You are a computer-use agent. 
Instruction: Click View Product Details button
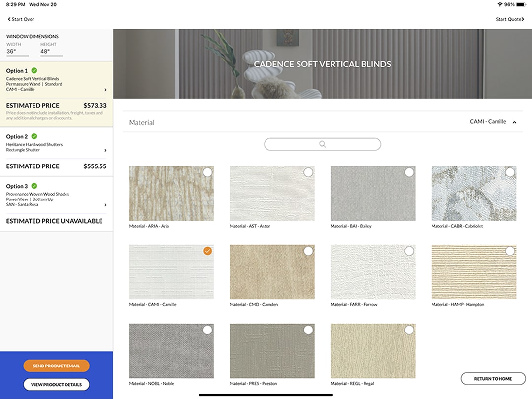click(56, 384)
